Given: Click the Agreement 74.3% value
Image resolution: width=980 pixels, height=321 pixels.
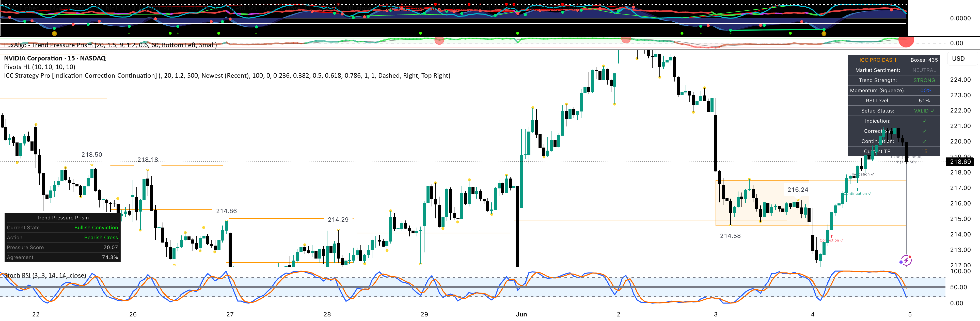Looking at the screenshot, I should pos(110,257).
